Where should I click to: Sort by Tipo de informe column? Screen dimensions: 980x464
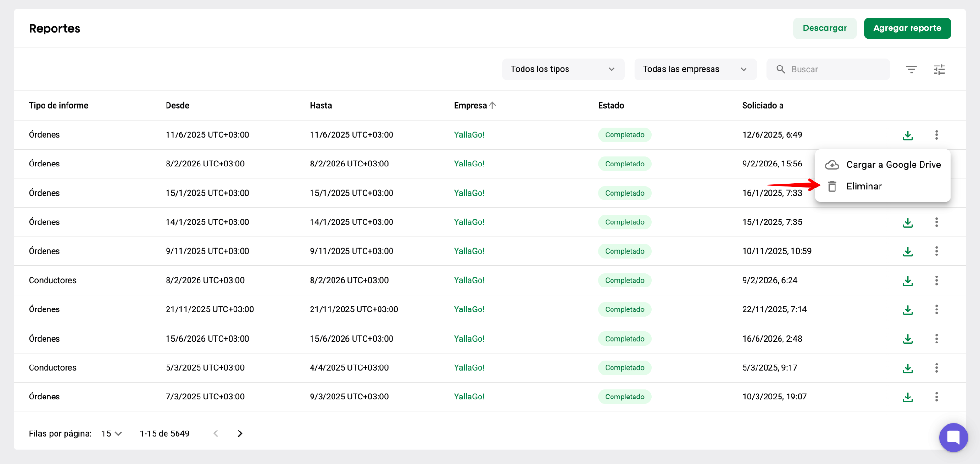click(x=58, y=105)
